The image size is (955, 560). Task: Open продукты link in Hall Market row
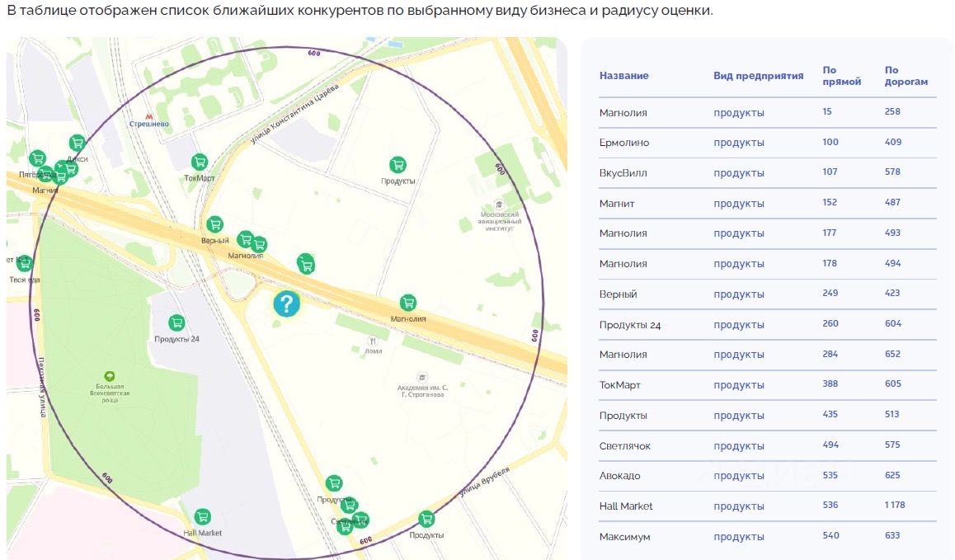tap(739, 506)
